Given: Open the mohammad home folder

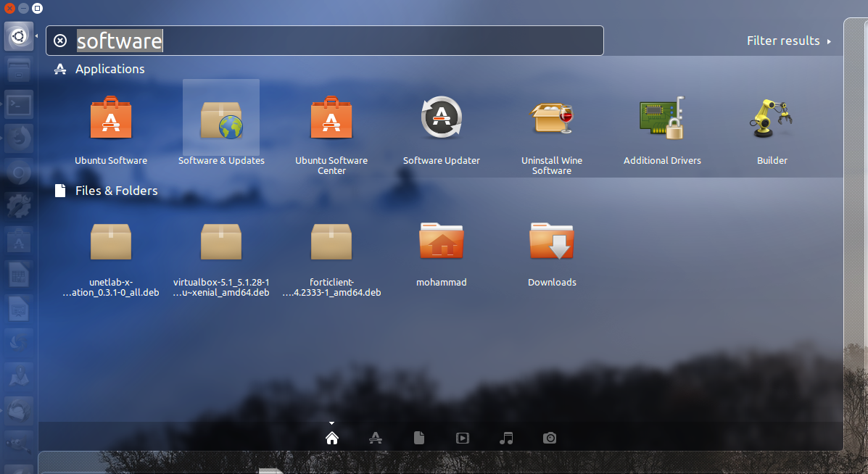Looking at the screenshot, I should pos(442,241).
